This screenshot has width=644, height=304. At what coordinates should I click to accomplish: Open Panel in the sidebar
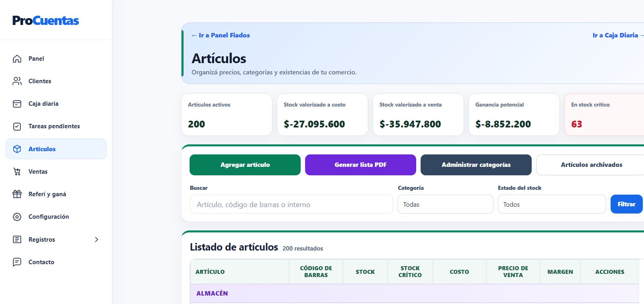[x=56, y=59]
